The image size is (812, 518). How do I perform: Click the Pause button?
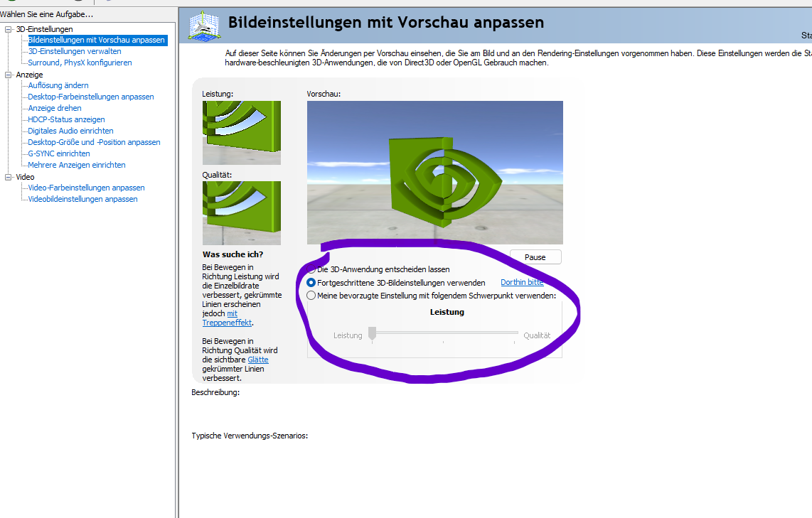535,257
